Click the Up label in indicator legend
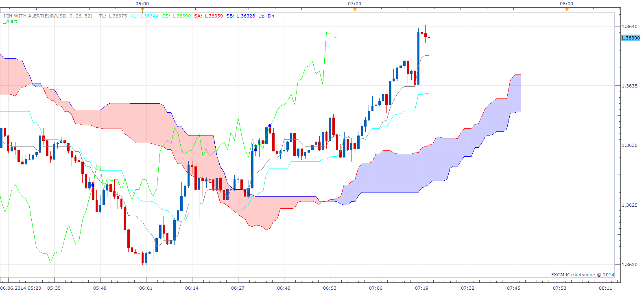 tap(261, 16)
